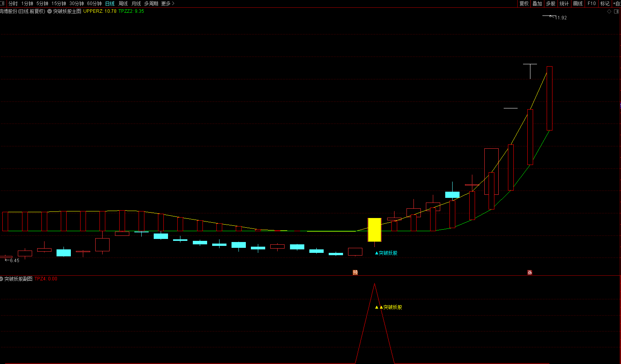The width and height of the screenshot is (621, 364).
Task: Click the TPZ4: 0.00 value
Action: (x=46, y=279)
